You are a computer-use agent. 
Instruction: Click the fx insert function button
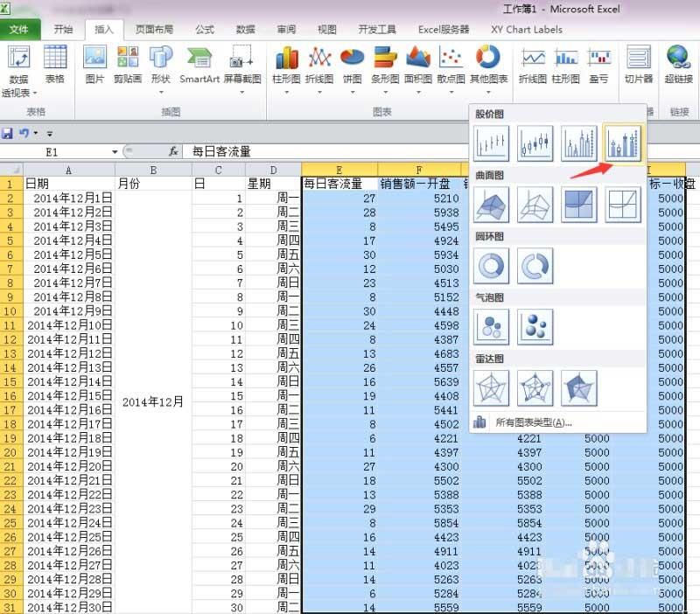(173, 151)
